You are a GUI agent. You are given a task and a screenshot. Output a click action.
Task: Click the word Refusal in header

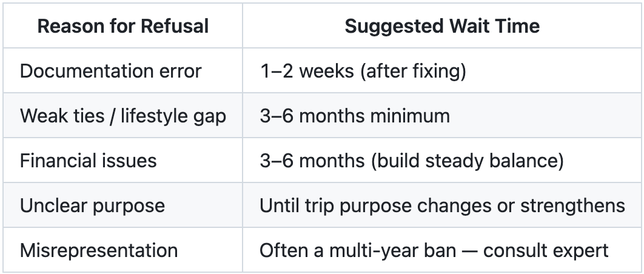(175, 26)
